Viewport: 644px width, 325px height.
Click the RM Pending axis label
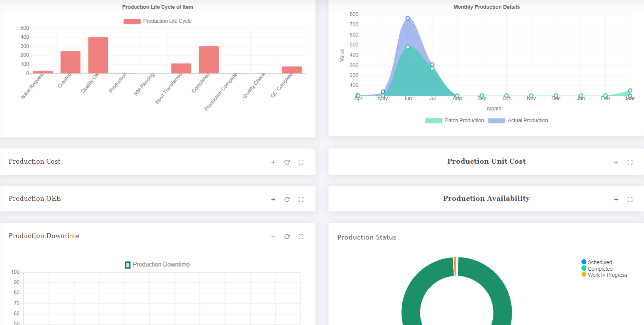pyautogui.click(x=145, y=84)
